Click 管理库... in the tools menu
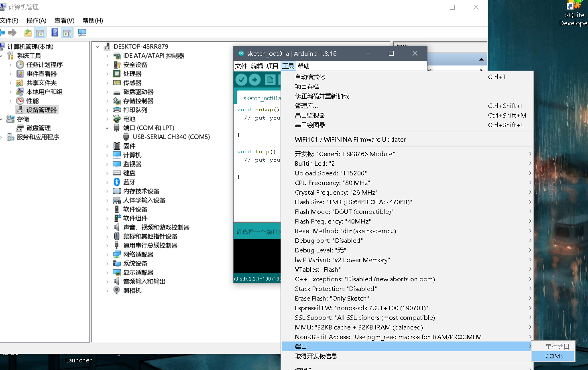 click(407, 106)
